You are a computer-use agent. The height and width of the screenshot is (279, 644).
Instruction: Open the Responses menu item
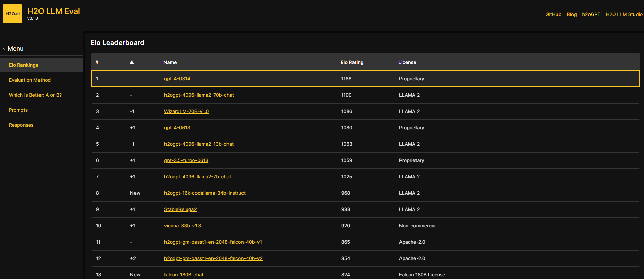tap(21, 125)
